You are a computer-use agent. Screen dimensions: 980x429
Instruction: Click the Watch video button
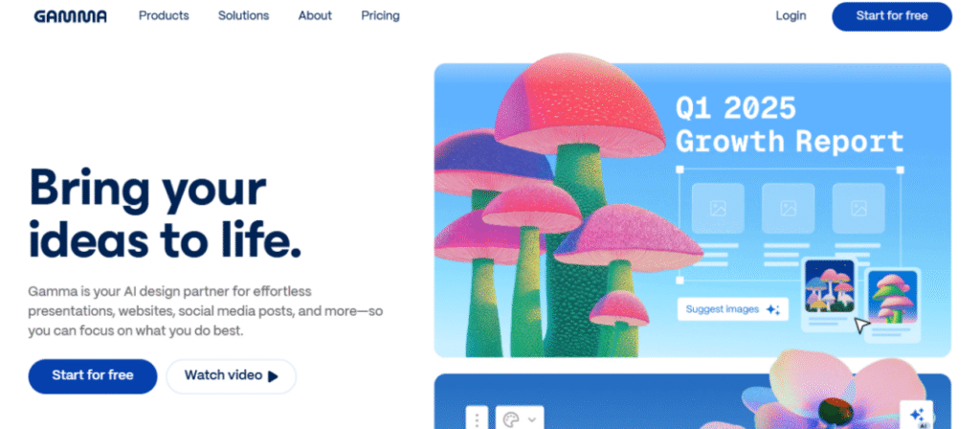tap(232, 375)
